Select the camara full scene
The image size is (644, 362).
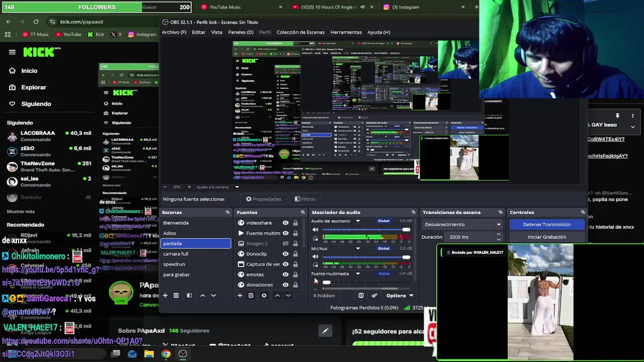pyautogui.click(x=196, y=254)
